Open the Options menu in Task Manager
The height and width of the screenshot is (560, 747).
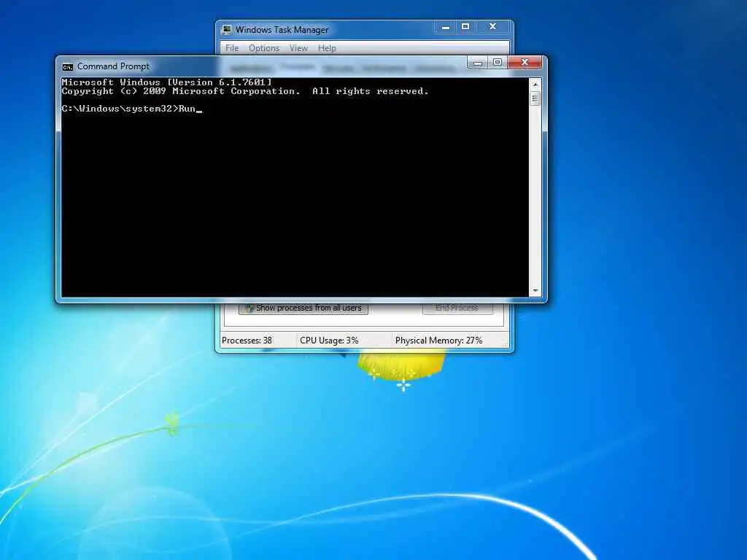264,48
